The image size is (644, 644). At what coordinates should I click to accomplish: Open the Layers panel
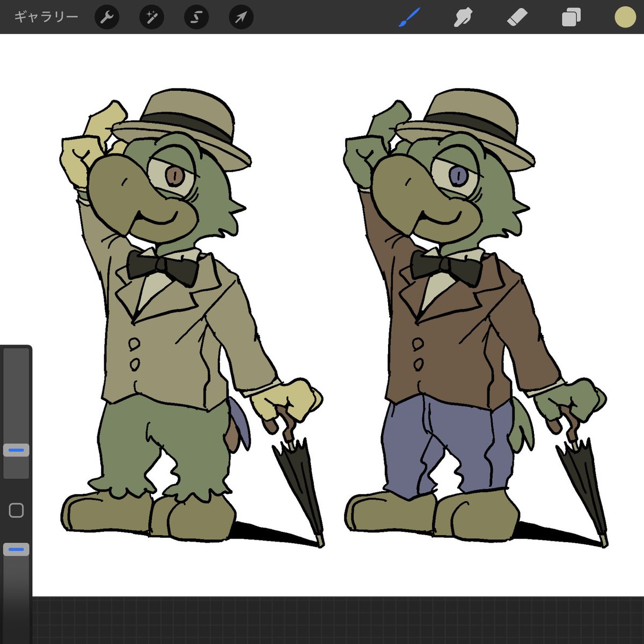(x=571, y=18)
